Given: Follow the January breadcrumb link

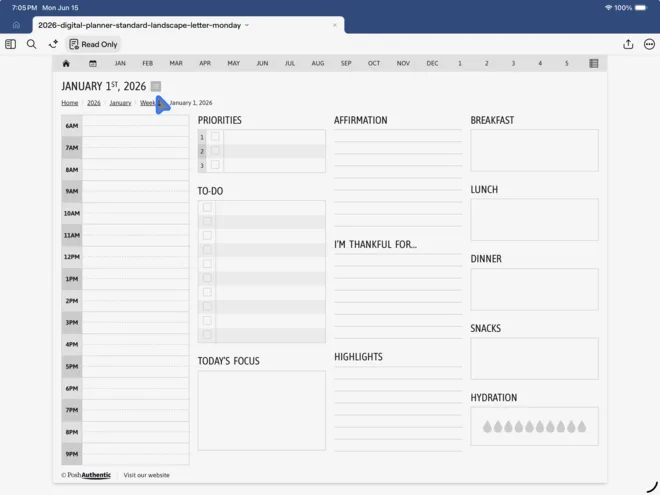Looking at the screenshot, I should coord(120,103).
